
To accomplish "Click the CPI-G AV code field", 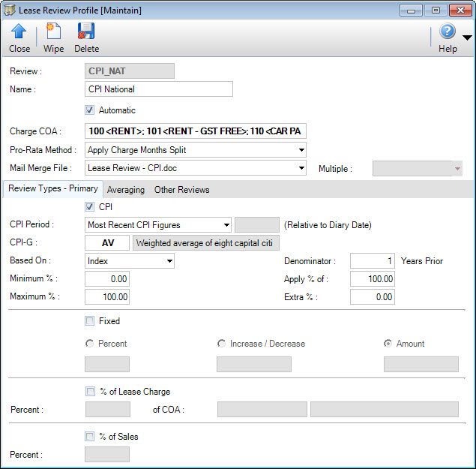I will (108, 243).
